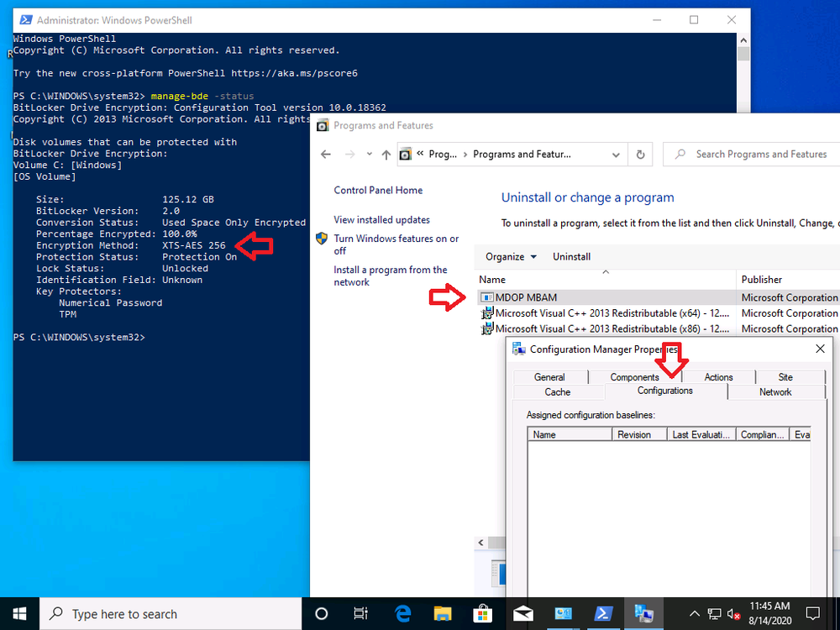Viewport: 840px width, 630px height.
Task: Open recent locations dropdown in Programs and Features
Action: click(369, 155)
